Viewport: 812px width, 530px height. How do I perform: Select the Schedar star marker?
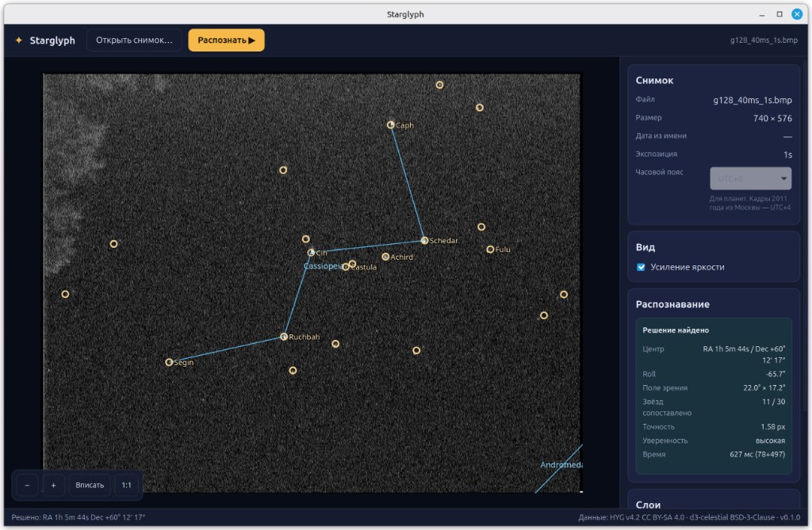[x=425, y=240]
